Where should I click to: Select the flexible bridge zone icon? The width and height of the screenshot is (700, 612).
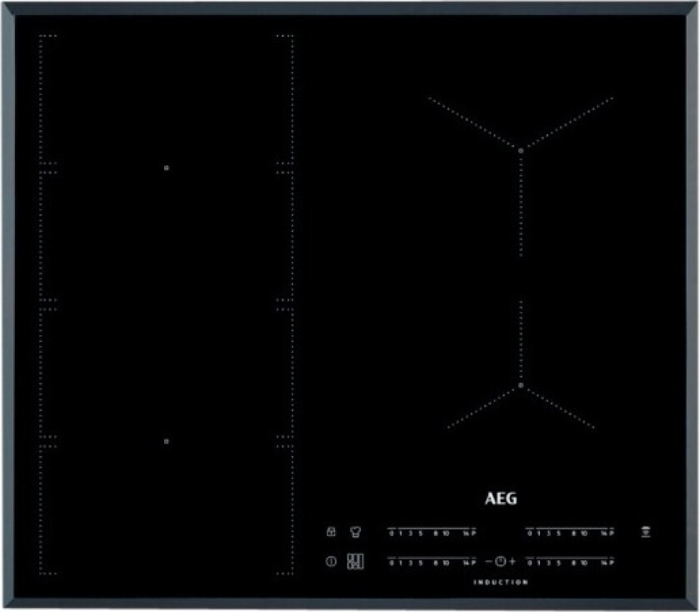(355, 561)
